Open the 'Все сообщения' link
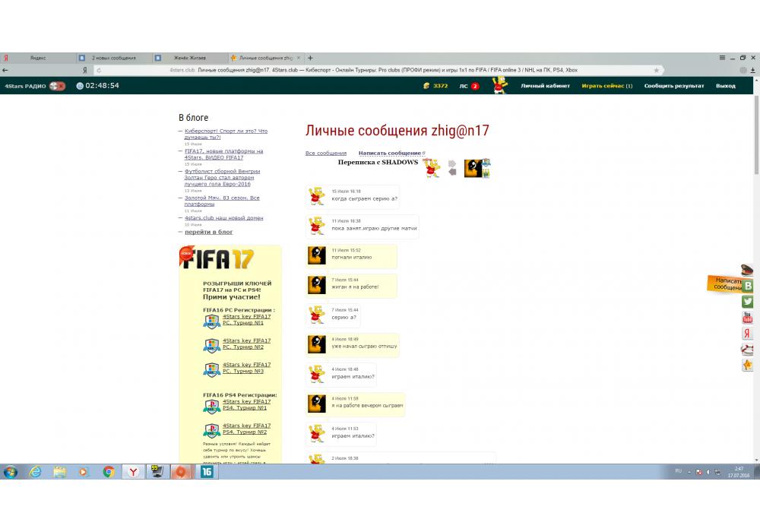760x532 pixels. (325, 154)
